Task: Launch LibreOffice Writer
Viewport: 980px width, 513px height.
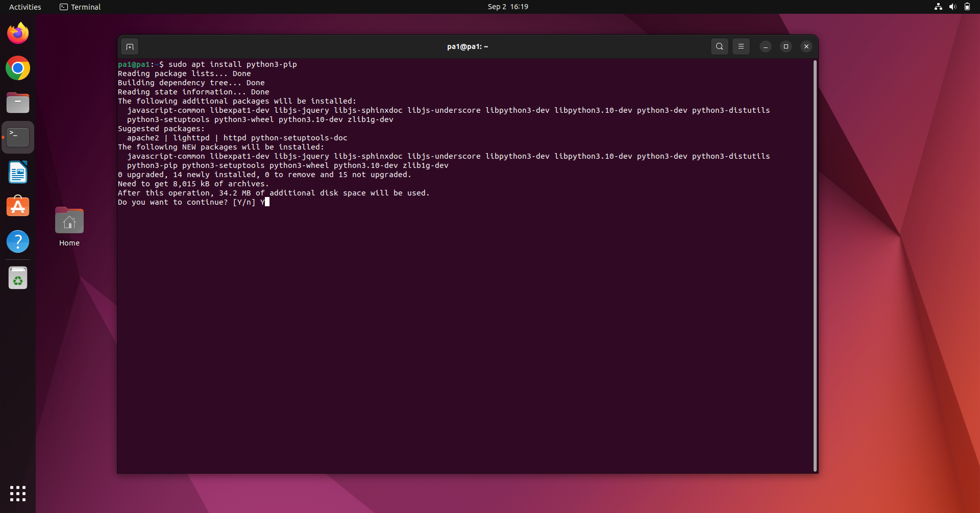Action: point(17,172)
